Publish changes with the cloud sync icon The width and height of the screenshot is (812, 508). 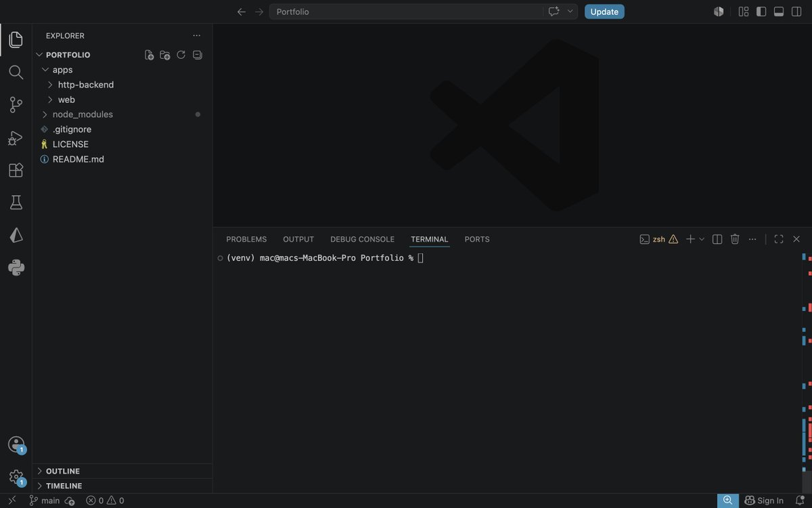(x=70, y=501)
